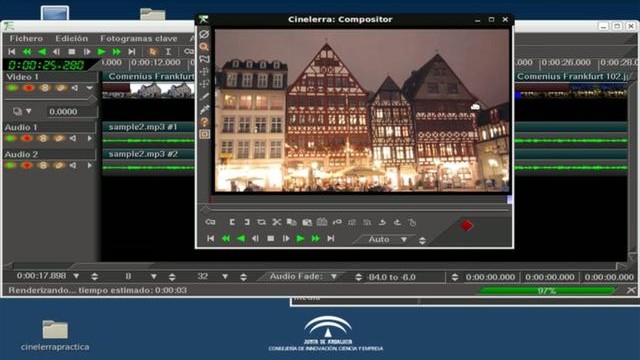Click the stepper beside -84.0 to -6.0
Image resolution: width=640 pixels, height=360 pixels.
[x=358, y=277]
